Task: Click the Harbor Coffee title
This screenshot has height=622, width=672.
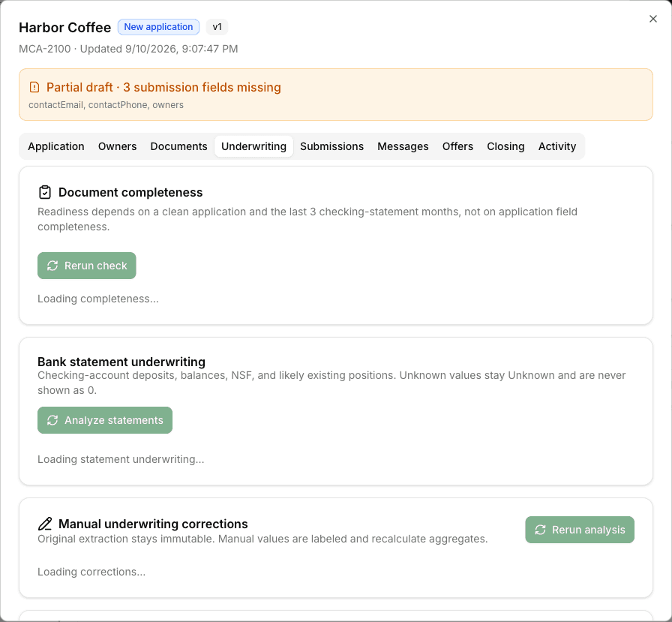Action: [x=64, y=28]
